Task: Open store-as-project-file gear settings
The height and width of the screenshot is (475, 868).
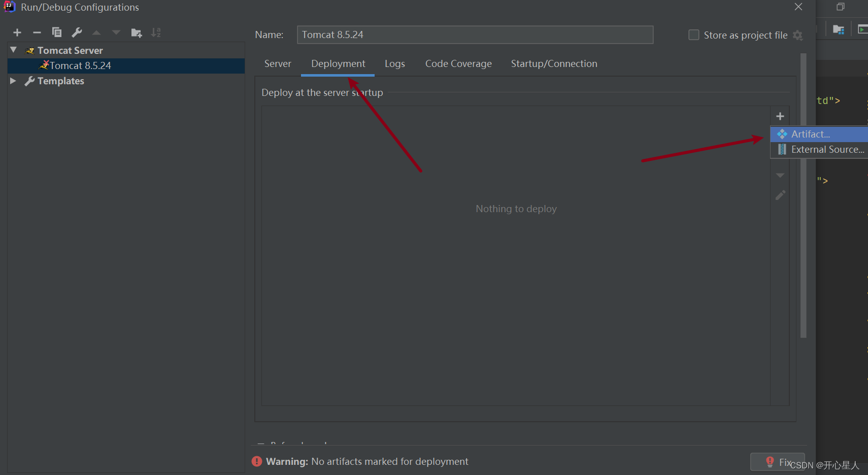Action: (x=798, y=36)
